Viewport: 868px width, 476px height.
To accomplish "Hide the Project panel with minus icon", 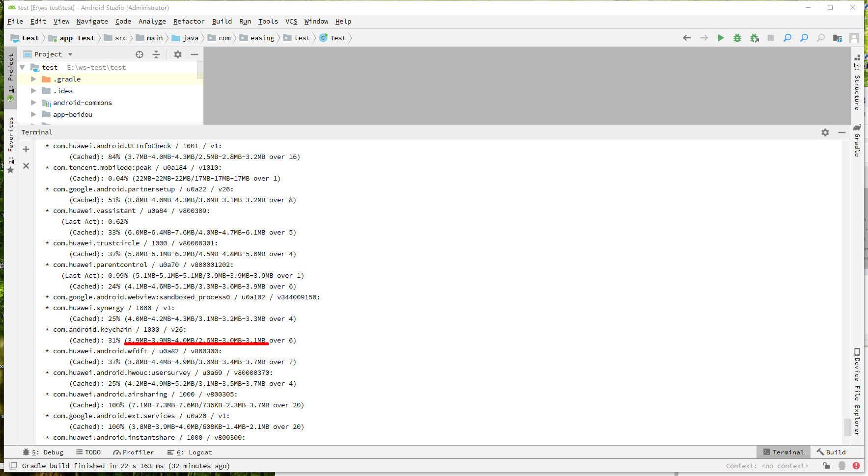I will pos(195,54).
